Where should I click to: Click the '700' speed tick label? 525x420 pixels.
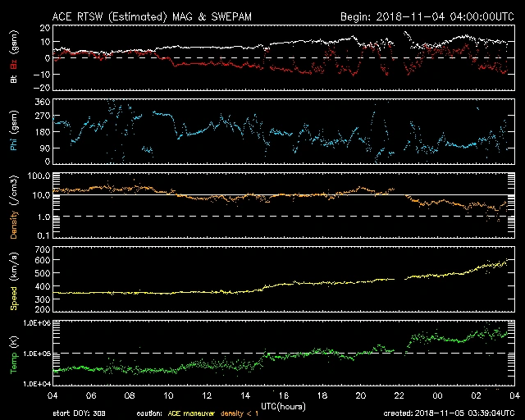coord(43,249)
